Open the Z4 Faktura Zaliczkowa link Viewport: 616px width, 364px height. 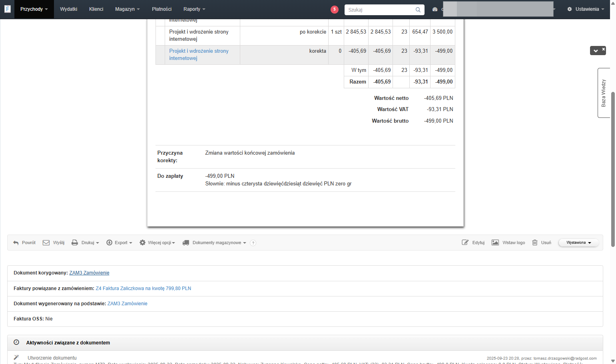(144, 288)
